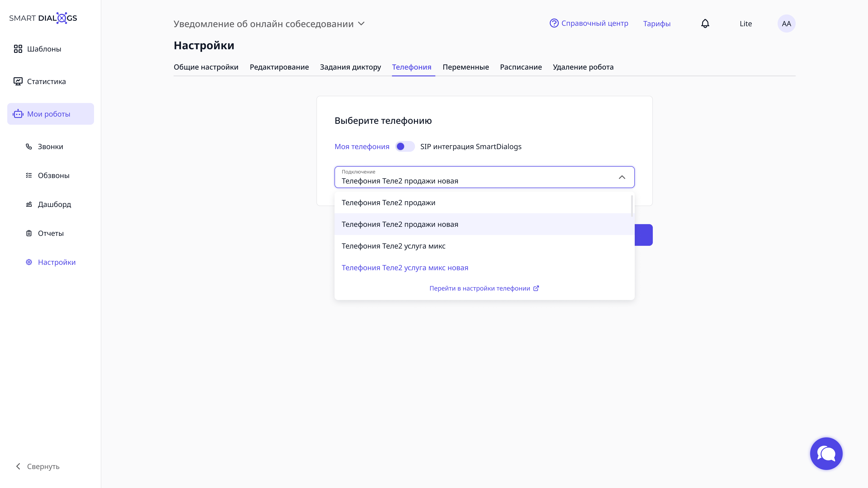Expand the robot name dropdown chevron

(x=361, y=23)
